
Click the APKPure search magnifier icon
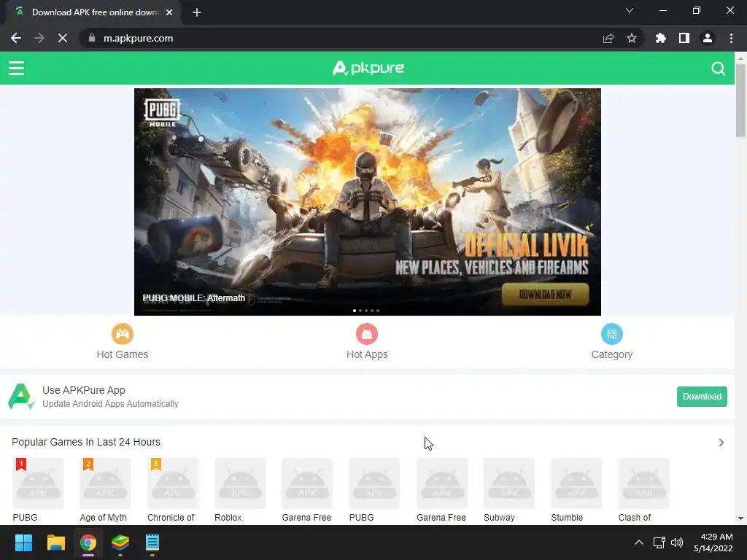[719, 69]
